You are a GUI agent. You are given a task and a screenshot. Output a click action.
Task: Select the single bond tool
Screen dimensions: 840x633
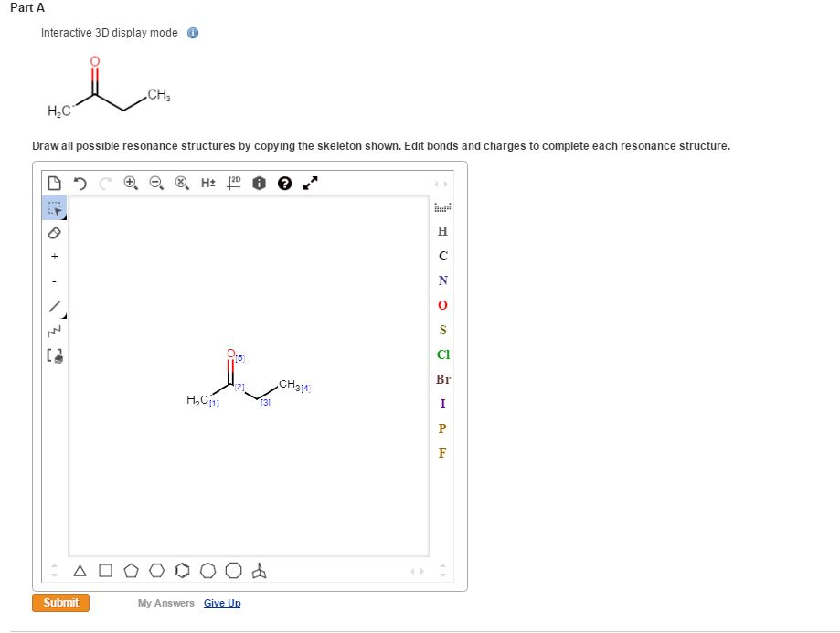tap(54, 303)
